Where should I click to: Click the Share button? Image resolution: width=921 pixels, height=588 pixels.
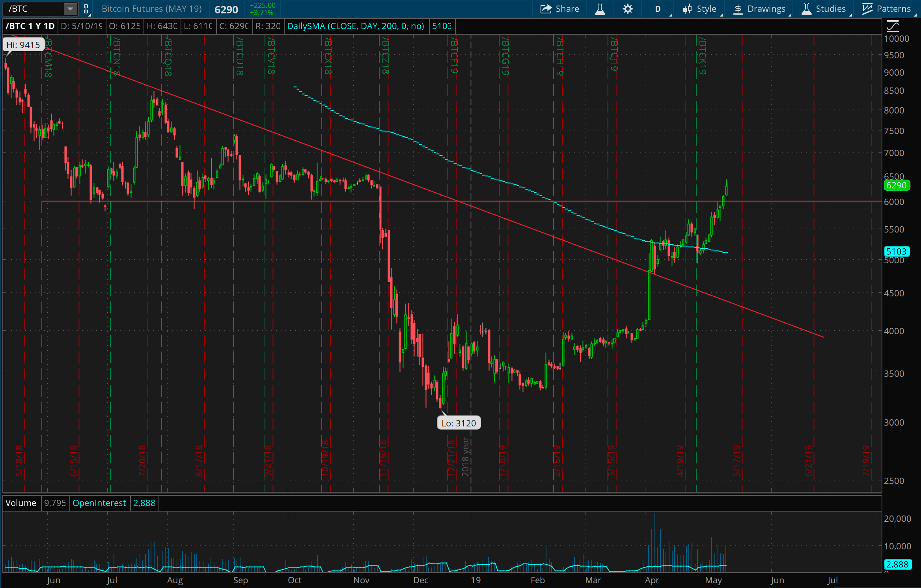pyautogui.click(x=559, y=9)
